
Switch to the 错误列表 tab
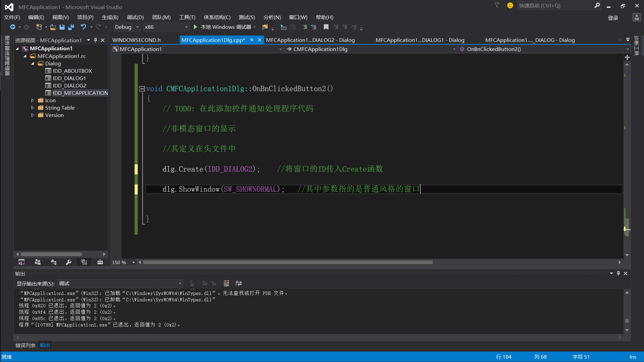tap(25, 345)
